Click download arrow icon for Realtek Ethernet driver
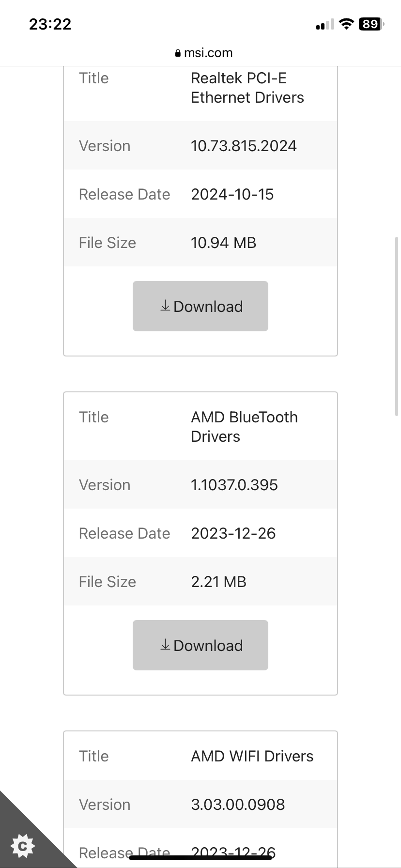Screen dimensions: 401x868 point(165,306)
